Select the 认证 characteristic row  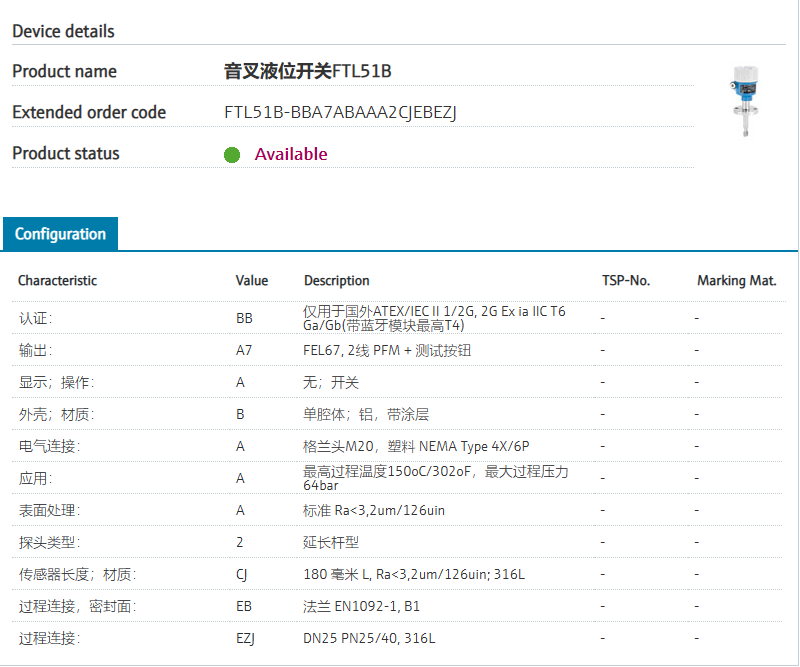[36, 319]
